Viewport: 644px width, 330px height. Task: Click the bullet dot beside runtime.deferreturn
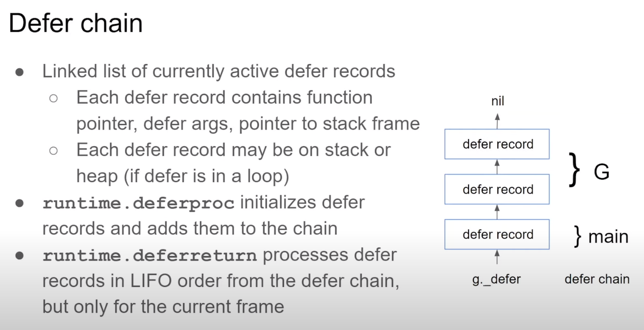[x=19, y=256]
